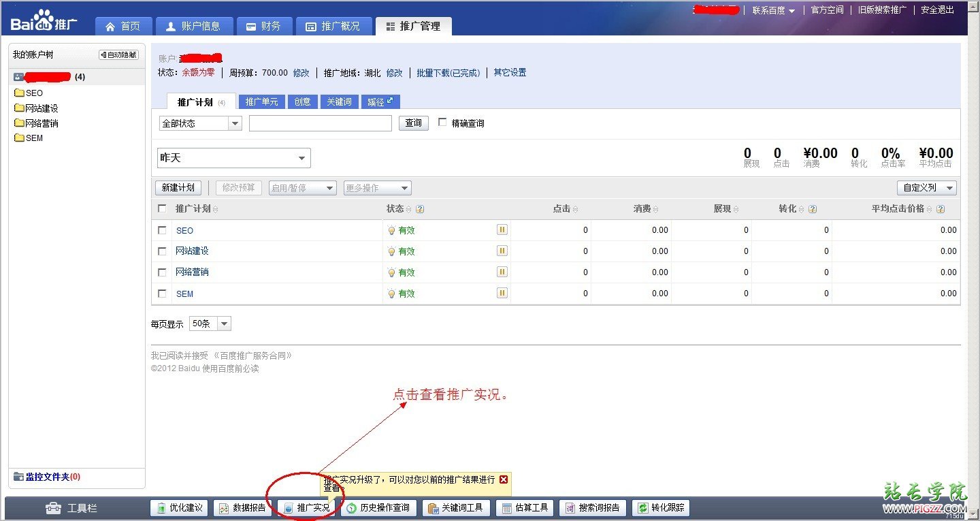Pause the SEO plan with its pause icon
The image size is (980, 521).
pyautogui.click(x=502, y=230)
